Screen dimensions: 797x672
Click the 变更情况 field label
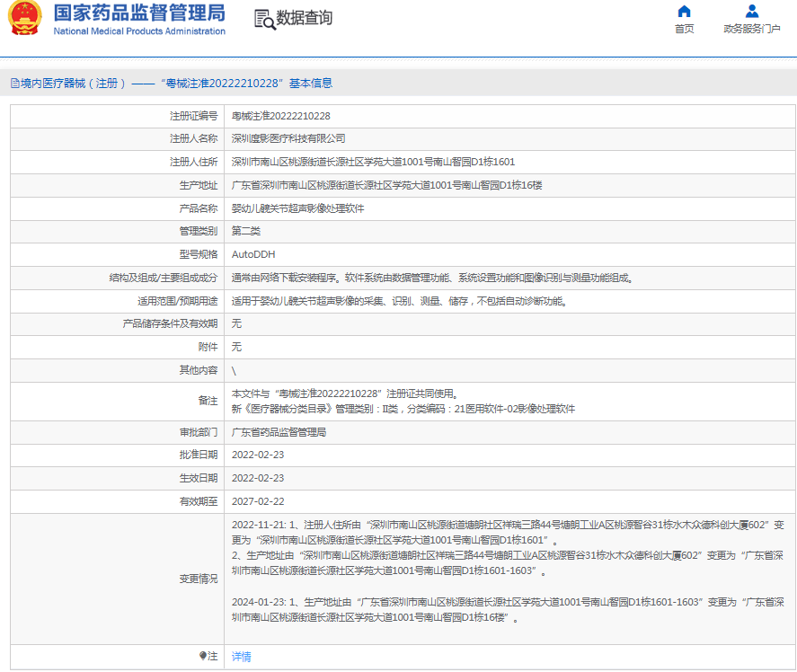click(x=199, y=579)
